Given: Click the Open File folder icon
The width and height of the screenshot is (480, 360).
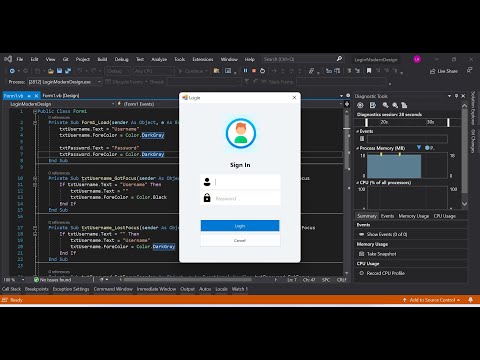Looking at the screenshot, I should [x=51, y=71].
